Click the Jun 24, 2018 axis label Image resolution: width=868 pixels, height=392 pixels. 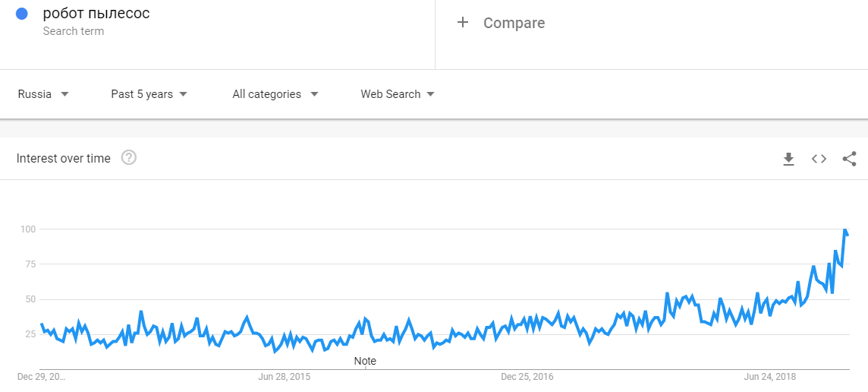click(x=770, y=377)
